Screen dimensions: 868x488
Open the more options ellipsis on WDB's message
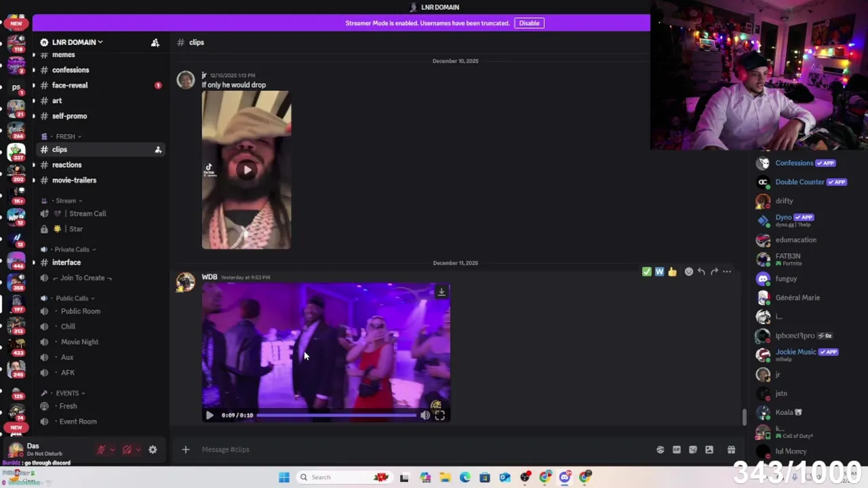coord(727,272)
